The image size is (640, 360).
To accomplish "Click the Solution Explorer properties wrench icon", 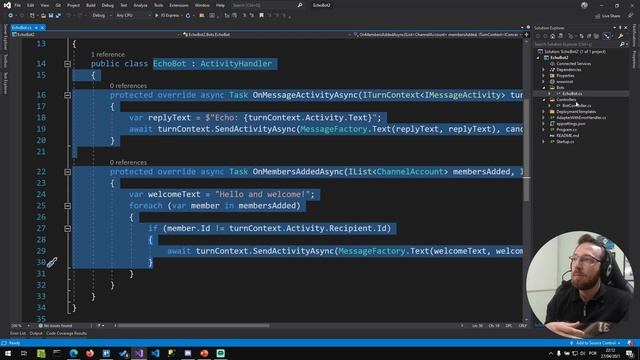I will pyautogui.click(x=620, y=36).
